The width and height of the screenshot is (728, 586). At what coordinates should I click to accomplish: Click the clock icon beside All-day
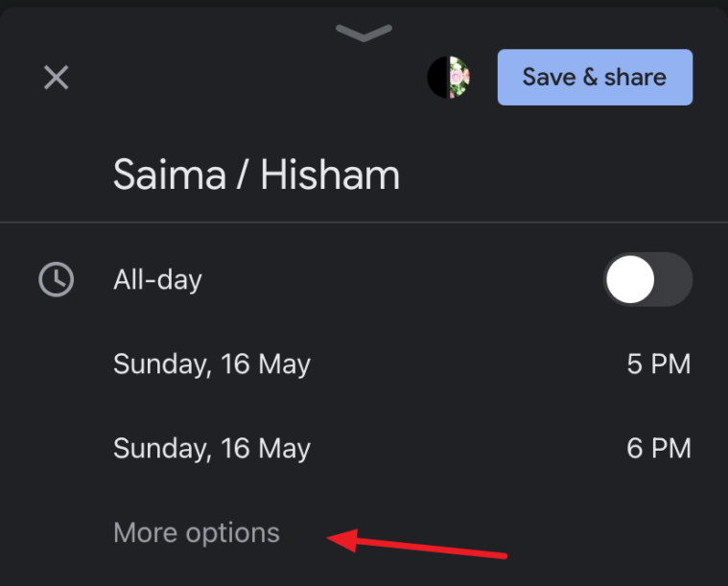point(57,279)
